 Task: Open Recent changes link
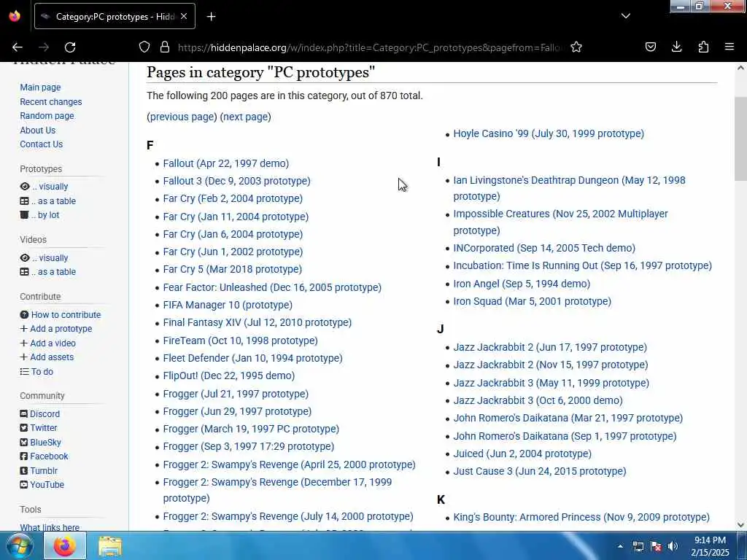tap(51, 102)
